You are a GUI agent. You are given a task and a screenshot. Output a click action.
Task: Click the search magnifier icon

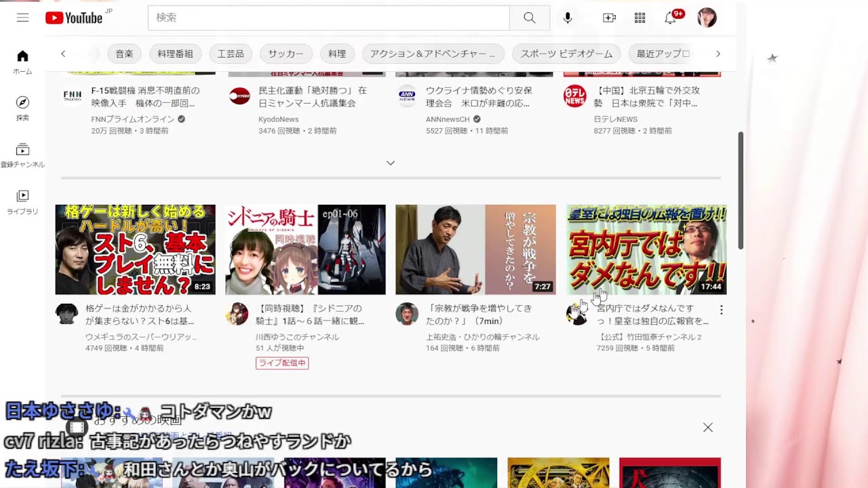tap(529, 18)
